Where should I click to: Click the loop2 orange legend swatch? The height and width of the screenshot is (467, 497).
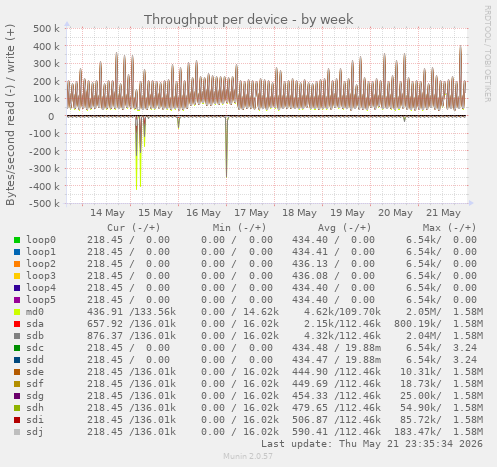(x=17, y=264)
